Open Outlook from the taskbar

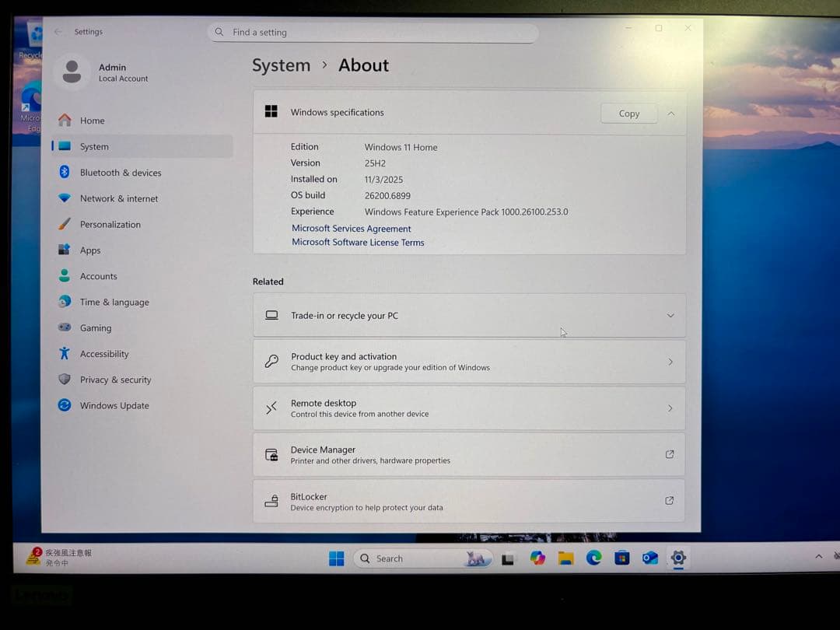650,558
